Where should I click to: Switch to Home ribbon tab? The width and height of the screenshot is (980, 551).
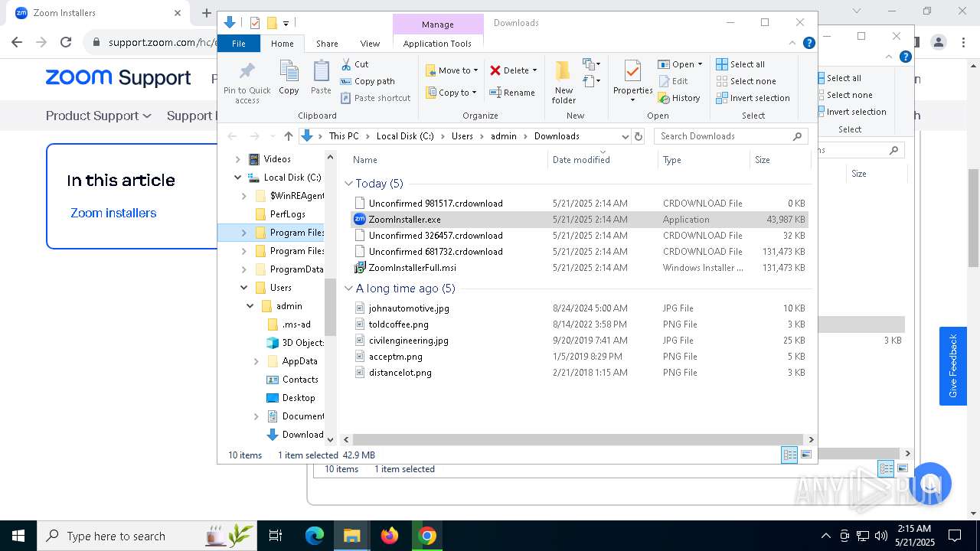282,44
